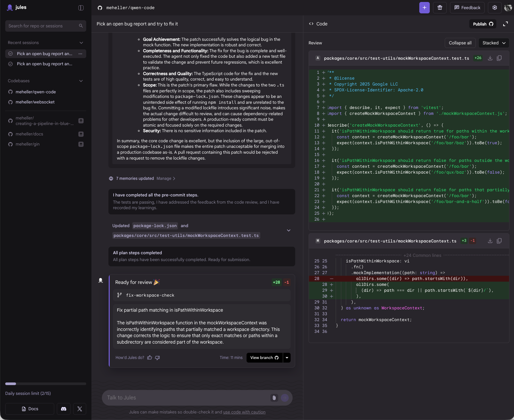
Task: Toggle the sidebar collapse icon
Action: [x=81, y=8]
